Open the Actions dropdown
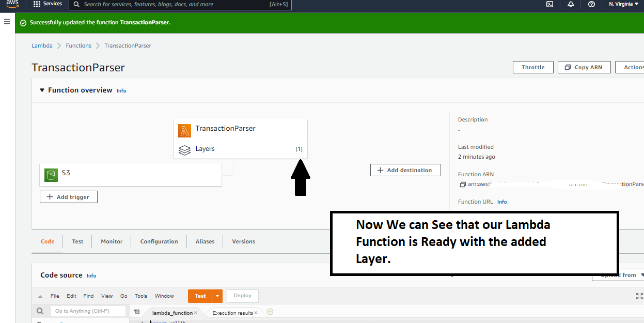Image resolution: width=644 pixels, height=323 pixels. (630, 67)
